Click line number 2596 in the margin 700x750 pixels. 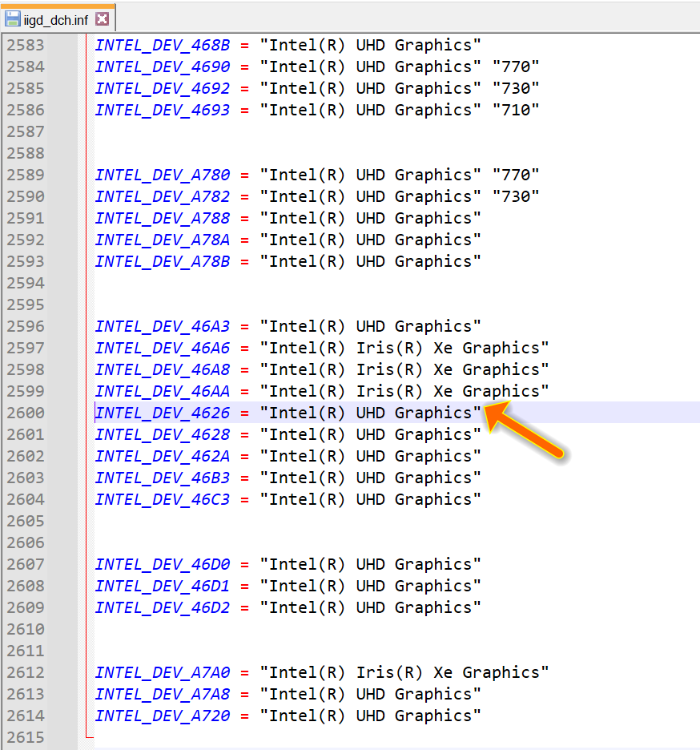tap(26, 326)
